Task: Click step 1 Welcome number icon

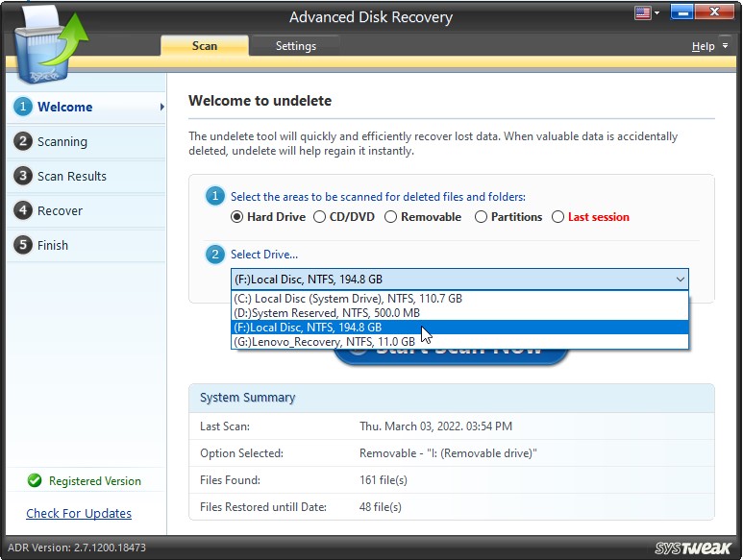Action: coord(22,107)
